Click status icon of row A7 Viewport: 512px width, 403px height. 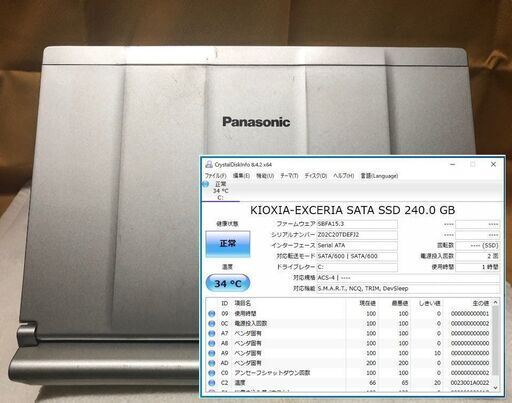tap(211, 333)
